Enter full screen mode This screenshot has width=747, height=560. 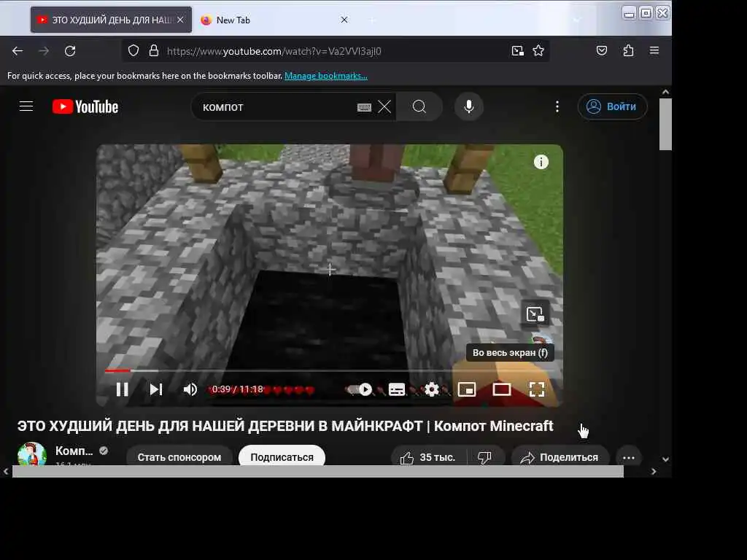(x=537, y=389)
